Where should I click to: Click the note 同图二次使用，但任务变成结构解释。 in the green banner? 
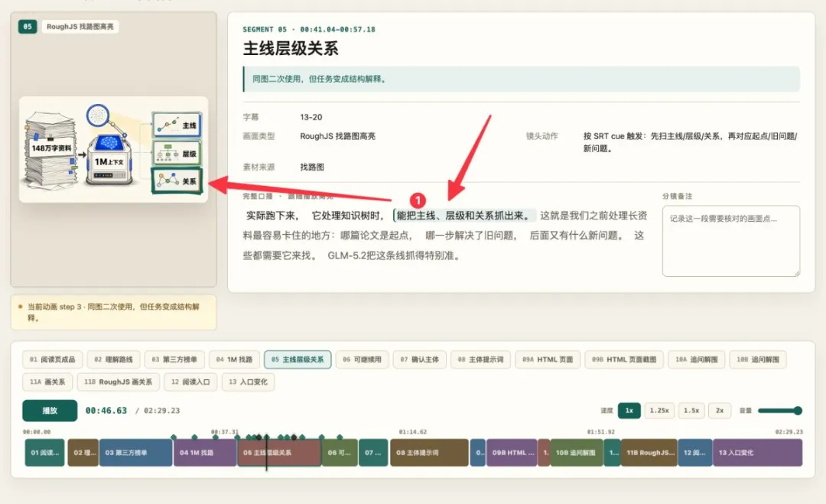point(320,79)
